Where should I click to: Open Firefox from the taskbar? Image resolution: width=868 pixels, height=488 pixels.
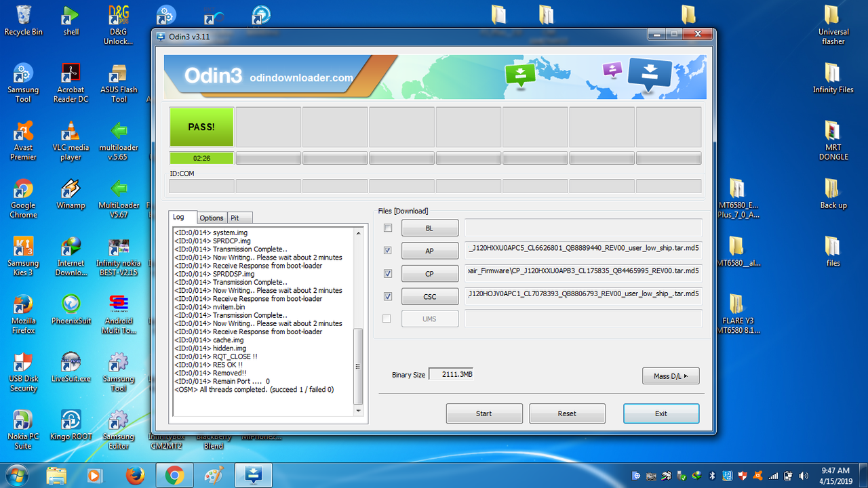[x=135, y=475]
